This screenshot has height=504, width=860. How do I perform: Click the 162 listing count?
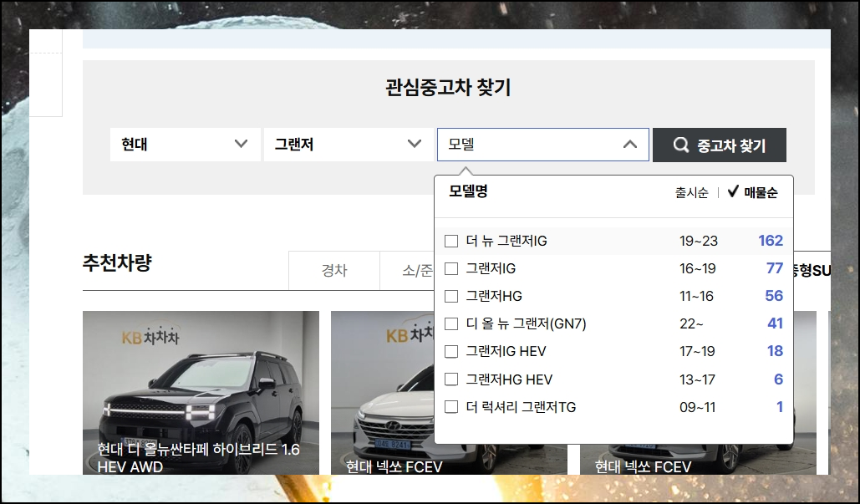pyautogui.click(x=771, y=241)
